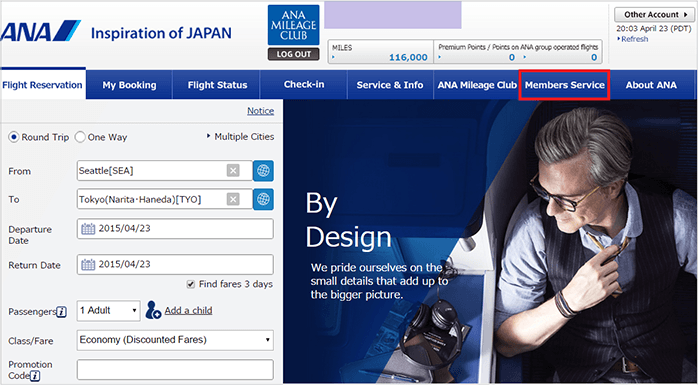
Task: Expand the Other Account button
Action: click(654, 14)
